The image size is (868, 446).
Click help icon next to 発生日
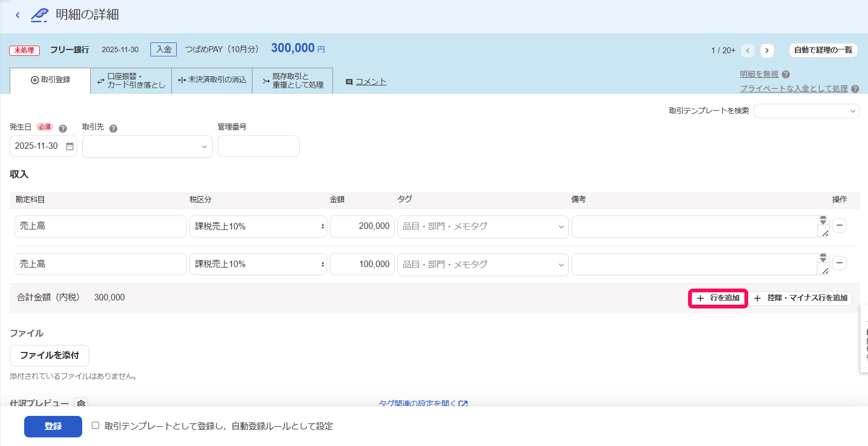(x=63, y=128)
